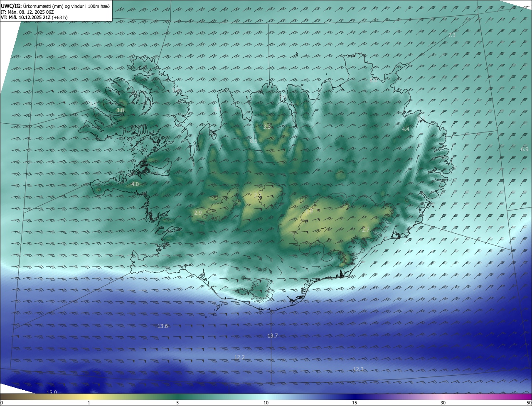532x406 pixels.
Task: Click the 12.3 value label over the sea
Action: pos(358,369)
